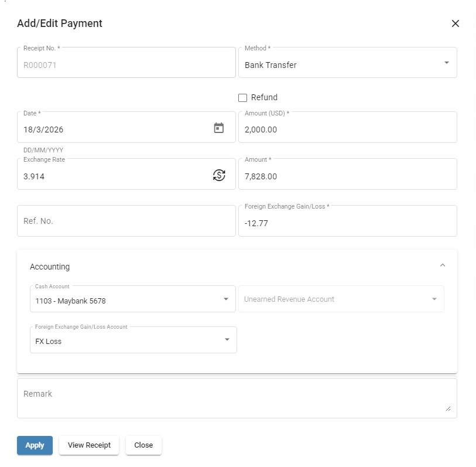Viewport: 476px width, 467px height.
Task: Open the Cash Account dropdown
Action: tap(133, 299)
